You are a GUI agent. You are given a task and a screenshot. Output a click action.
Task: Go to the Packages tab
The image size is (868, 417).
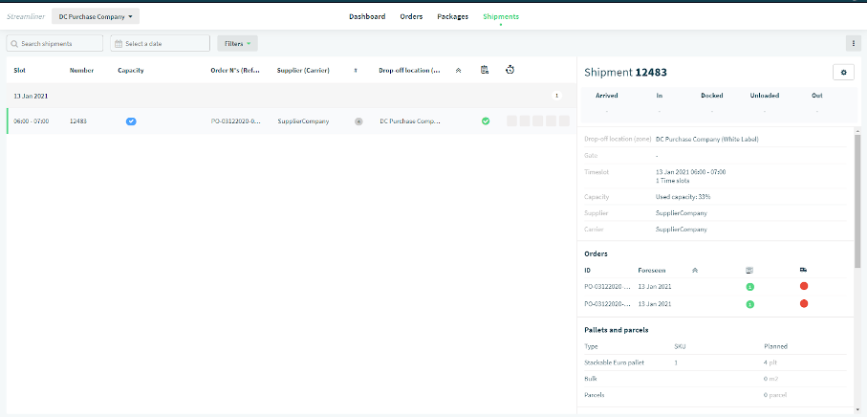click(452, 16)
